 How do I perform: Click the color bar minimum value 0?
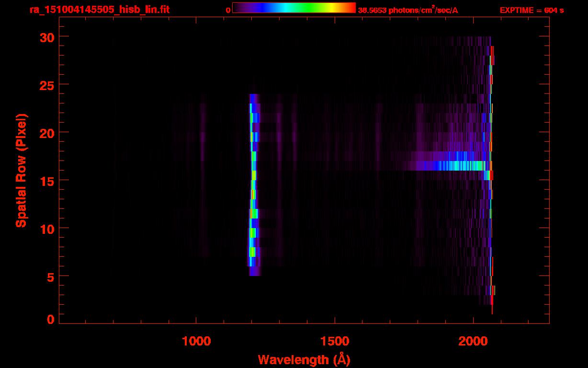pos(228,10)
